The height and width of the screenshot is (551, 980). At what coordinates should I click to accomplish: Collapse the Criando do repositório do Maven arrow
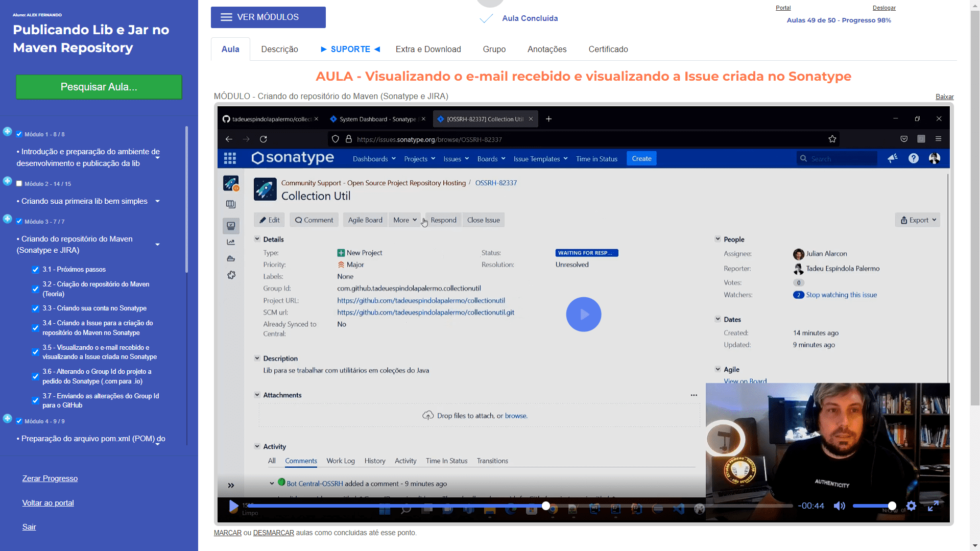click(x=157, y=245)
